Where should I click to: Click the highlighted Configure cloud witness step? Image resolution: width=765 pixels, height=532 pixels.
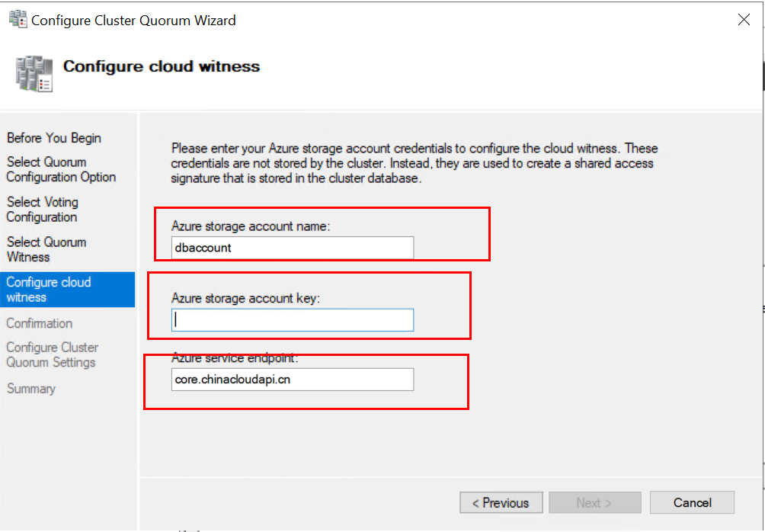tap(49, 290)
